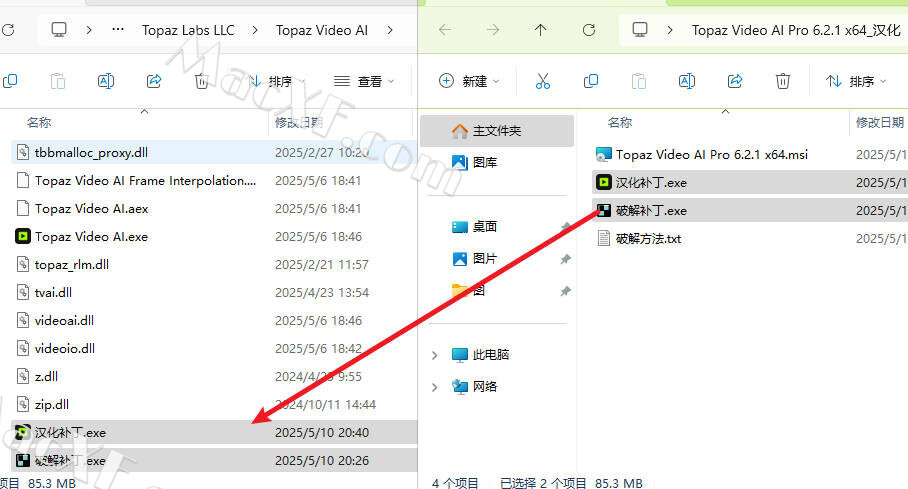Image resolution: width=908 pixels, height=489 pixels.
Task: Click Rename icon in right window toolbar
Action: coord(687,81)
